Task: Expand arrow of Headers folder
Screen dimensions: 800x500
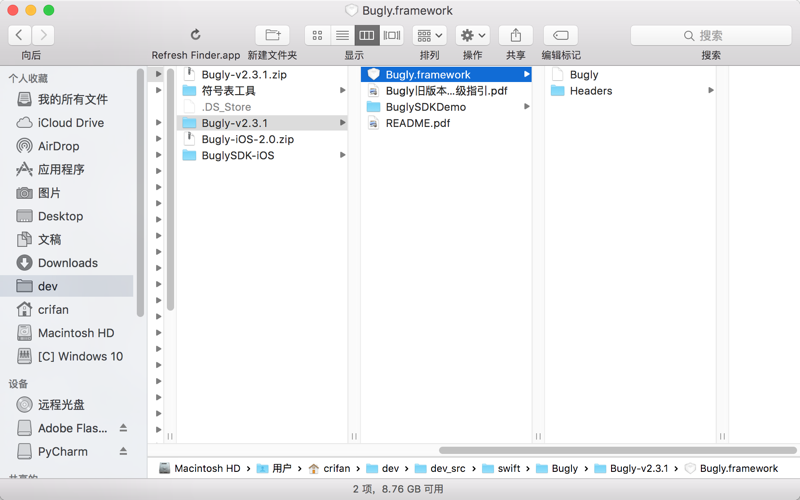Action: pyautogui.click(x=711, y=90)
